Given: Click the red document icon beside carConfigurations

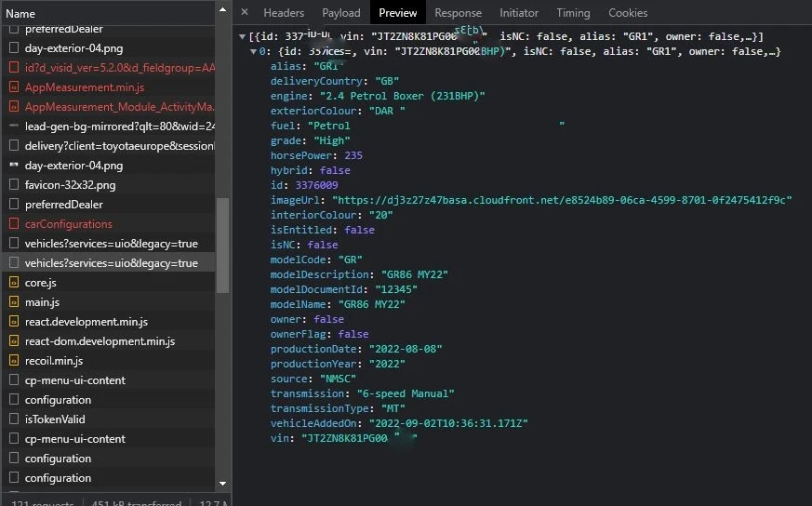Looking at the screenshot, I should coord(14,224).
